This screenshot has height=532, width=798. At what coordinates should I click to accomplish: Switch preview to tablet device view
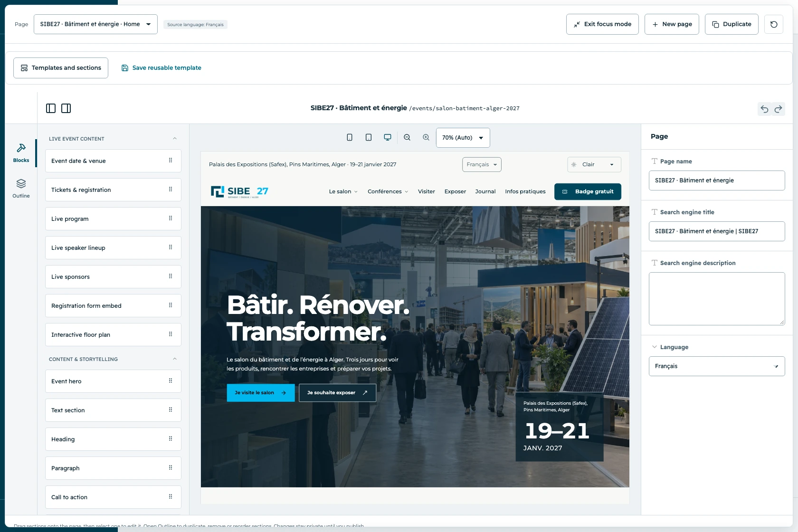click(369, 137)
